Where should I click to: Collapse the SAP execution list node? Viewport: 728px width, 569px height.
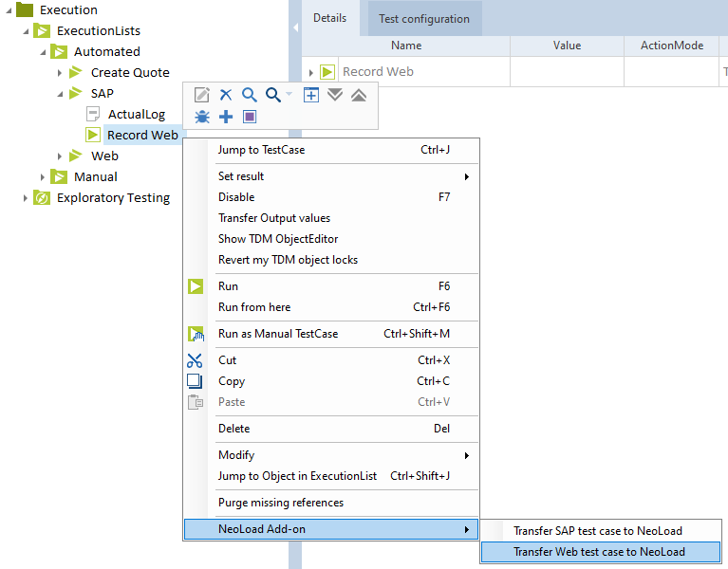(60, 94)
